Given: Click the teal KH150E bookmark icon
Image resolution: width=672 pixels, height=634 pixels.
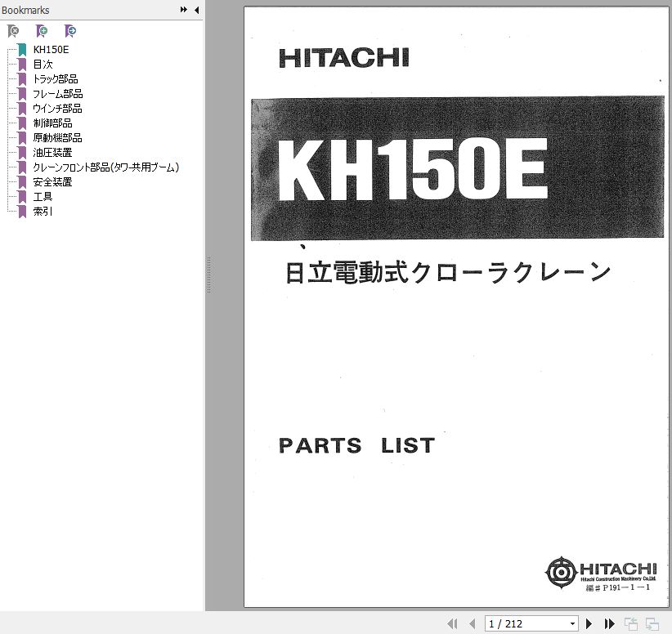Looking at the screenshot, I should click(22, 50).
